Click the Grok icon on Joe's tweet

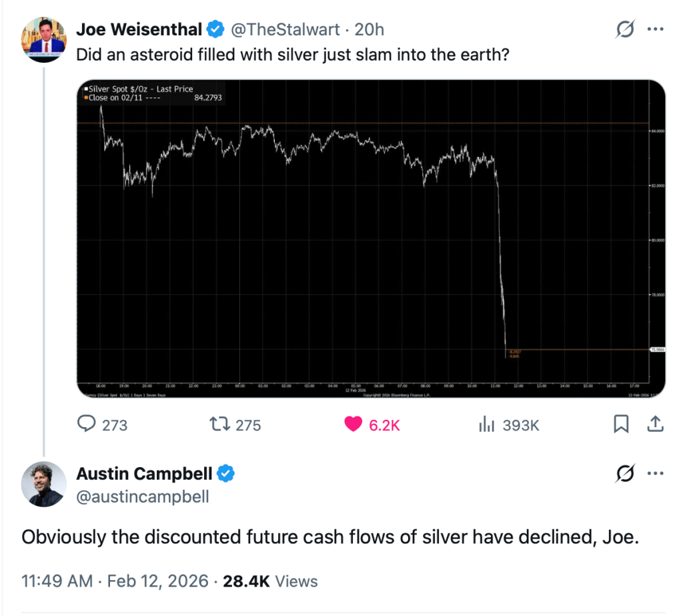tap(625, 30)
